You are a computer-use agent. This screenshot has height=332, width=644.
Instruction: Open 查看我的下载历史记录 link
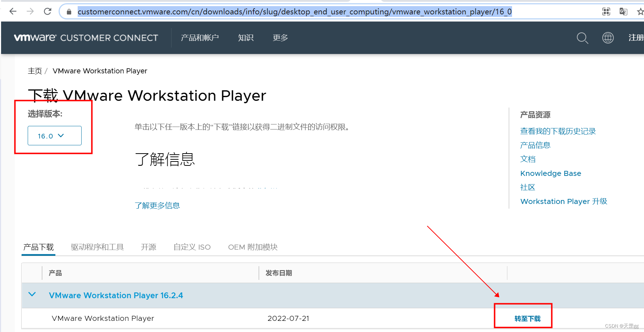click(x=558, y=131)
